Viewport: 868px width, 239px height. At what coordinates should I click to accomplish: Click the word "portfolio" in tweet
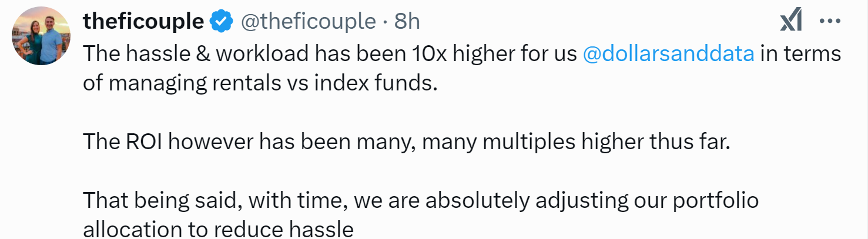pos(715,201)
